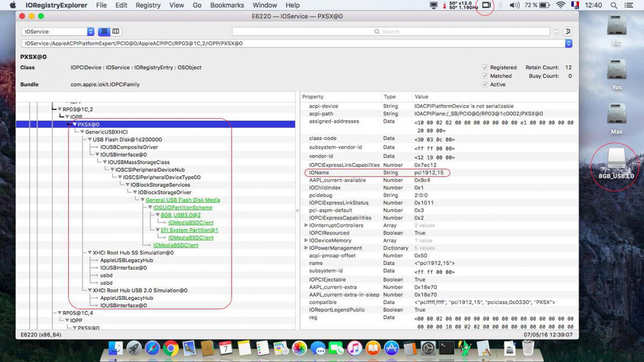Open Finder from the Dock
Image resolution: width=644 pixels, height=362 pixels.
click(116, 348)
